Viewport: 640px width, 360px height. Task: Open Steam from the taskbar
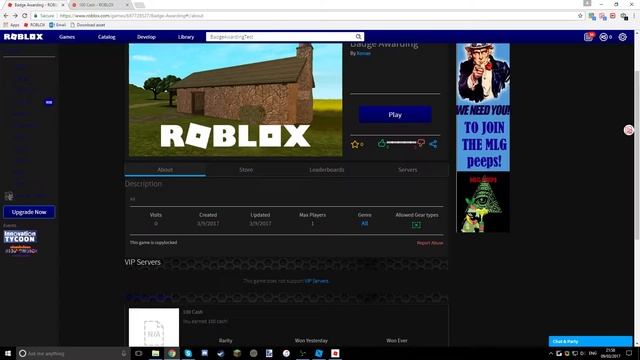(221, 353)
